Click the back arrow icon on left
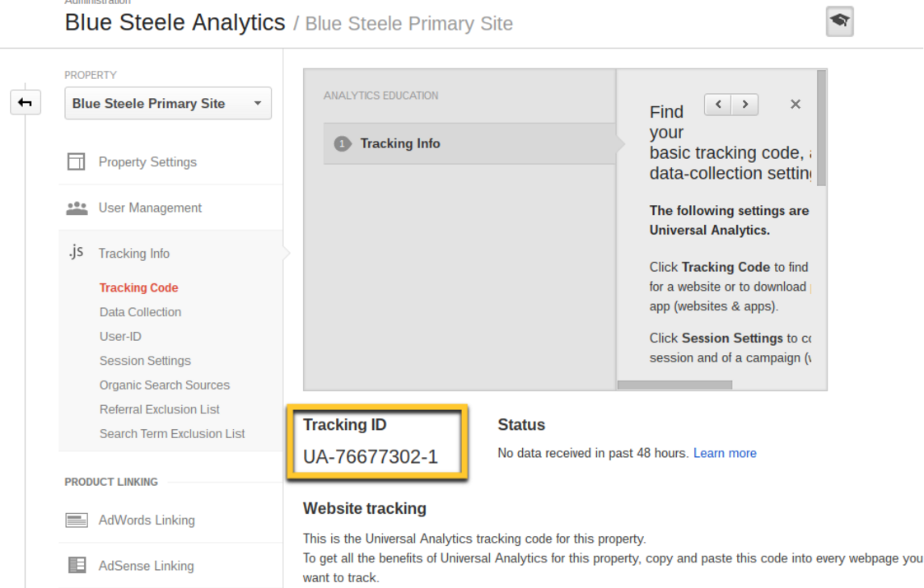 point(26,103)
